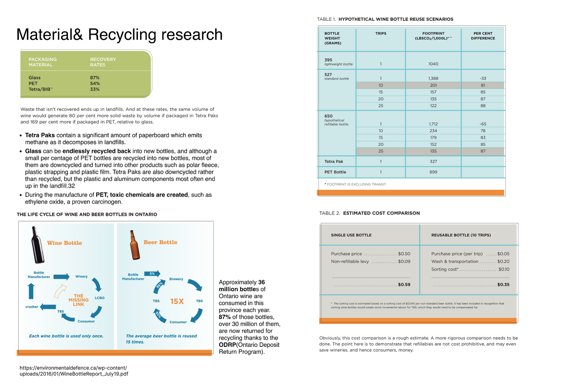The width and height of the screenshot is (576, 392).
Task: Click the 'SINGLE USE BOTTLE' header
Action: coord(351,235)
